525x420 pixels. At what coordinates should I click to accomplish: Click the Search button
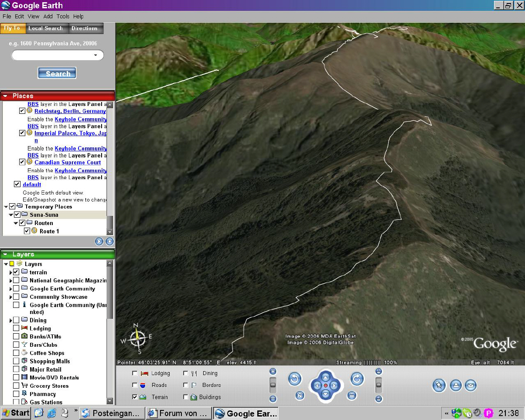(x=58, y=73)
